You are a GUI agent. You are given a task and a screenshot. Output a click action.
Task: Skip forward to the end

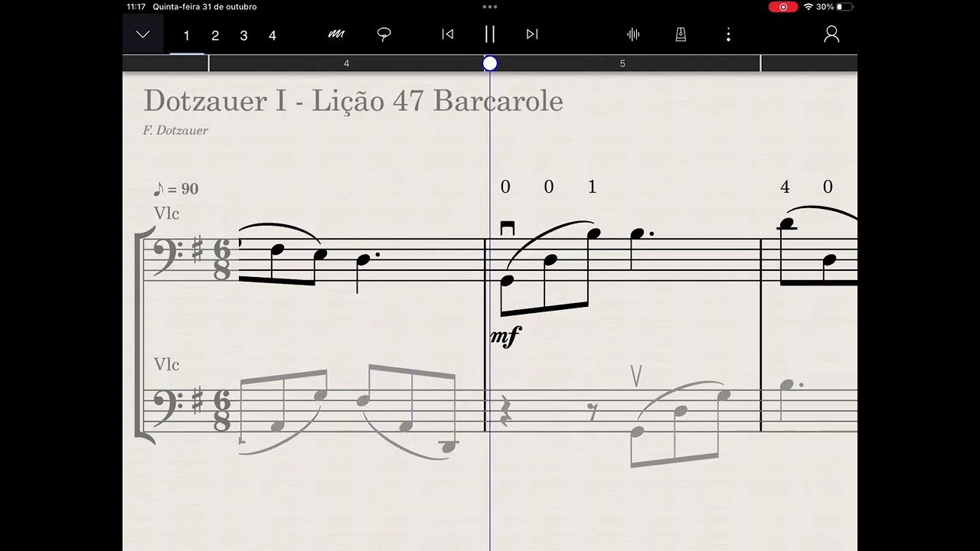pyautogui.click(x=532, y=34)
